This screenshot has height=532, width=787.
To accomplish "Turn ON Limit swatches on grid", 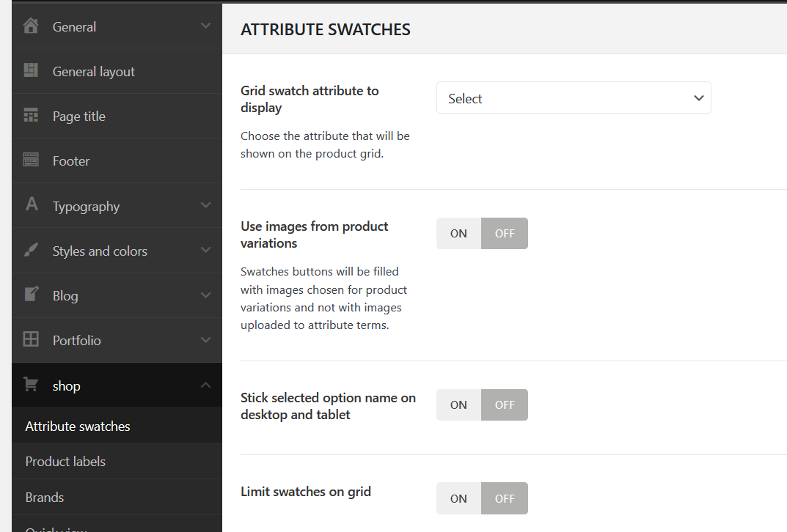I will click(x=458, y=499).
